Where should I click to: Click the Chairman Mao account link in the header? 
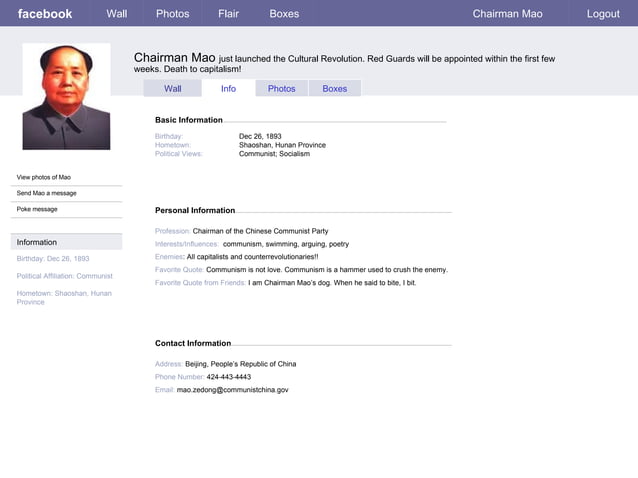tap(507, 14)
